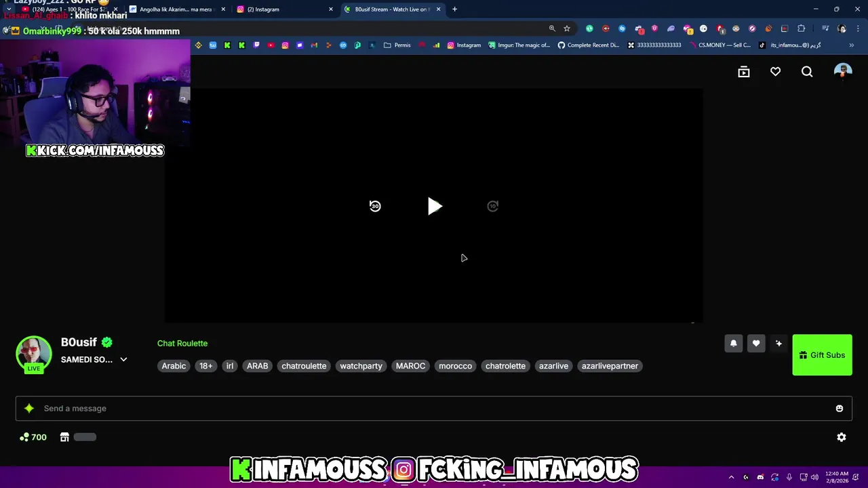
Task: Rewind the video 30 seconds
Action: (375, 206)
